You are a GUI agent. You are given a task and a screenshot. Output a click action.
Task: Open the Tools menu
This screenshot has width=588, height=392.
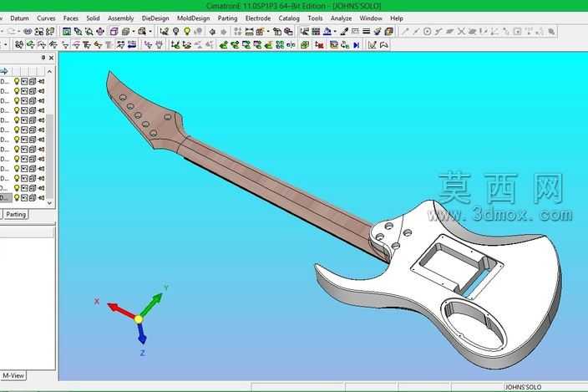315,18
